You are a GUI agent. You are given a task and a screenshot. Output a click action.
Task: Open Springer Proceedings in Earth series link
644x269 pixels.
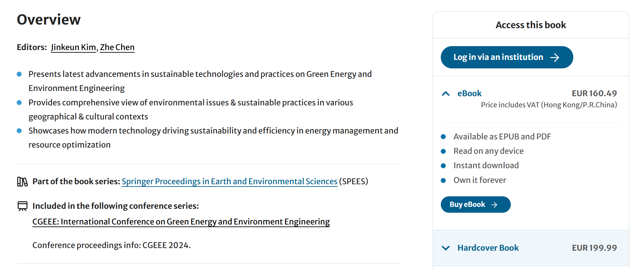[x=229, y=182]
